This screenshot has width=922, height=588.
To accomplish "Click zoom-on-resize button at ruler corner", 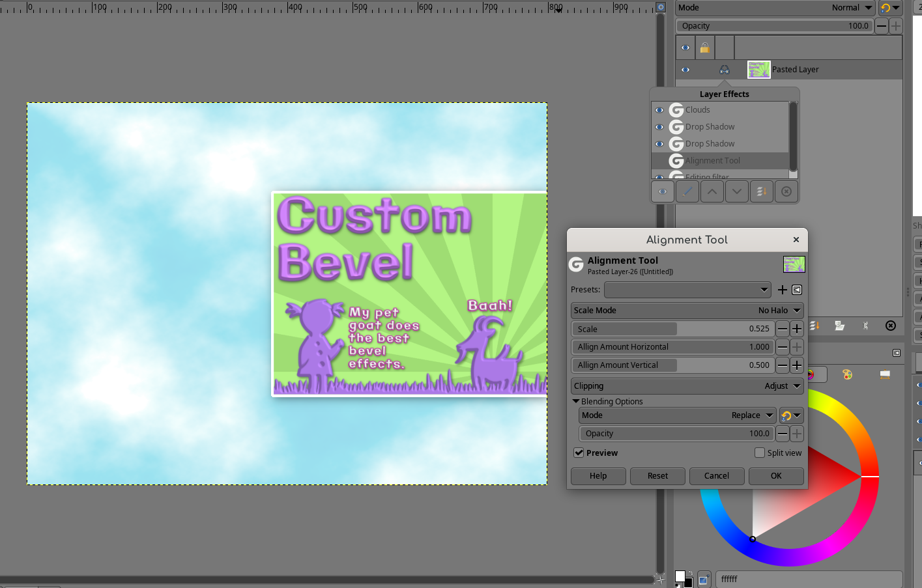I will tap(661, 7).
